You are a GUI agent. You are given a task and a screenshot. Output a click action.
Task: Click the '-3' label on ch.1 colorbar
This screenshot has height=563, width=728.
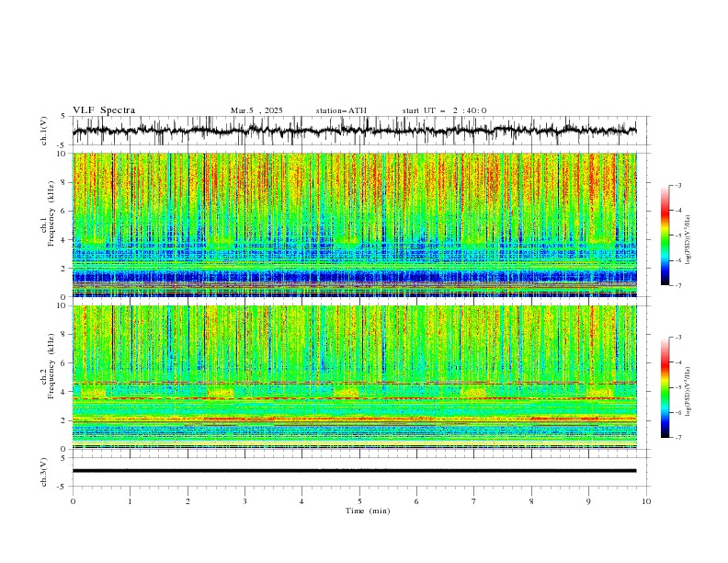pyautogui.click(x=677, y=185)
